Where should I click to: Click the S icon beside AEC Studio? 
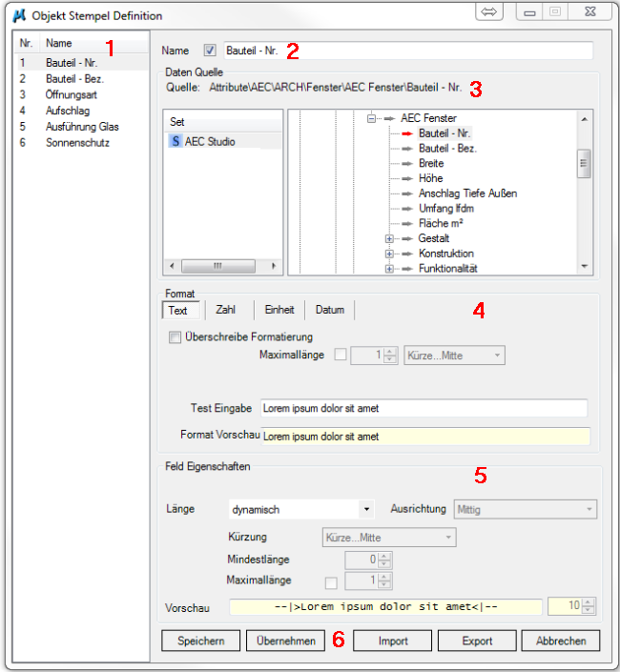click(x=176, y=141)
